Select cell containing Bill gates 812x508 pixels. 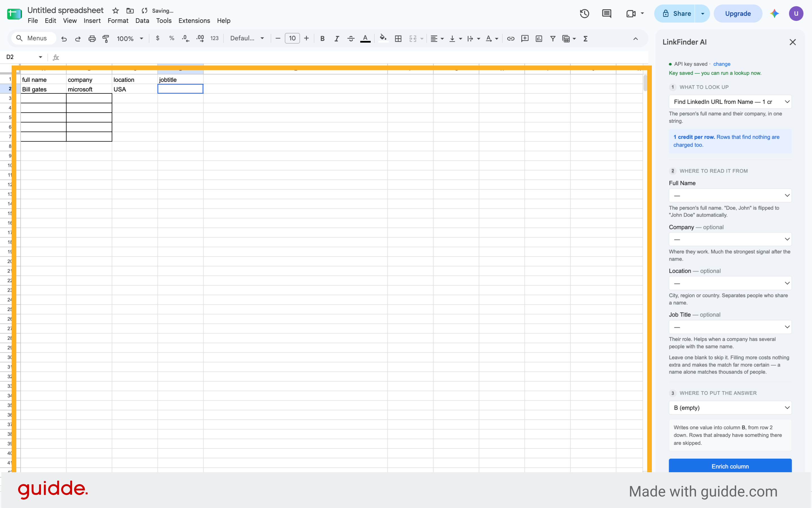tap(43, 89)
